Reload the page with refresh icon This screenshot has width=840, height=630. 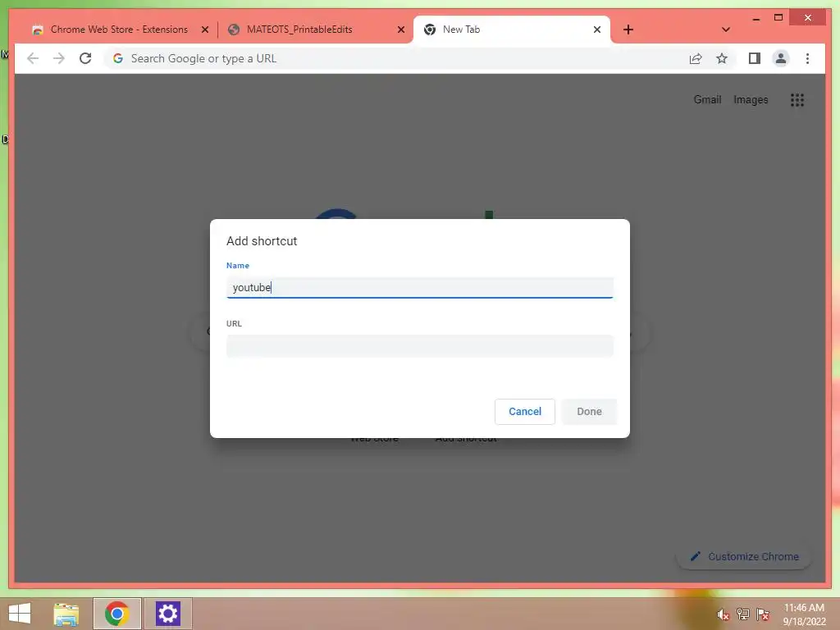(85, 58)
